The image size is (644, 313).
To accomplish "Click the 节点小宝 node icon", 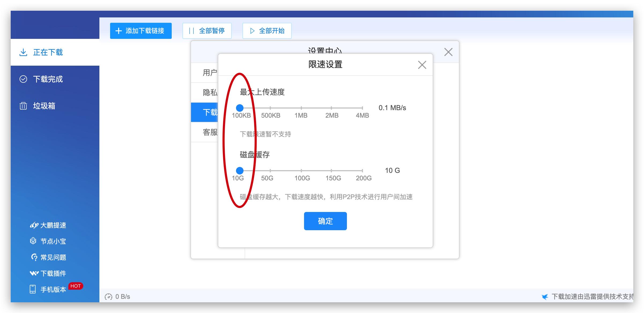I will (33, 241).
